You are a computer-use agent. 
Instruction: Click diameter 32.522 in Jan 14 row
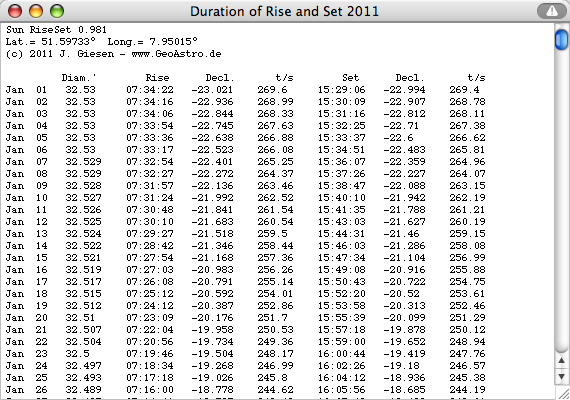pyautogui.click(x=83, y=246)
